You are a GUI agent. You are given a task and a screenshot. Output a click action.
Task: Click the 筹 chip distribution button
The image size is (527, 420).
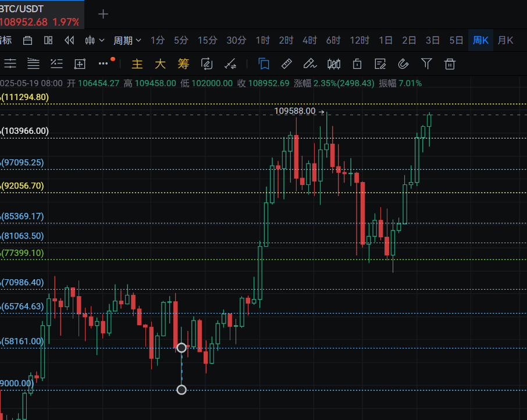(x=183, y=64)
